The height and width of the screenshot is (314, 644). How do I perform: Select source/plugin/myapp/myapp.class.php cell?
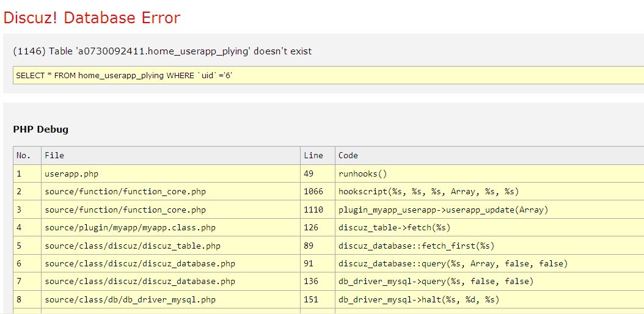tap(171, 227)
